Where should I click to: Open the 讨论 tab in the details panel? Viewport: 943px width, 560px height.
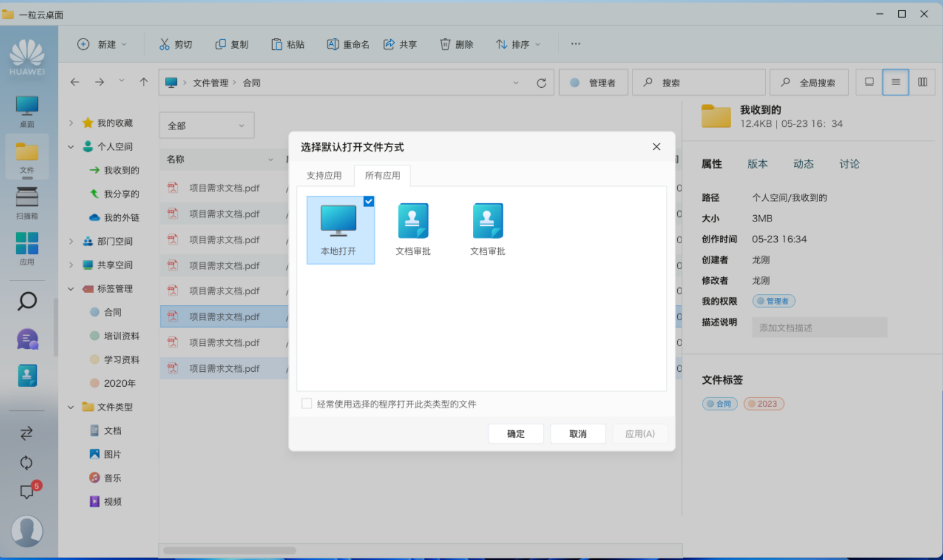pos(849,164)
